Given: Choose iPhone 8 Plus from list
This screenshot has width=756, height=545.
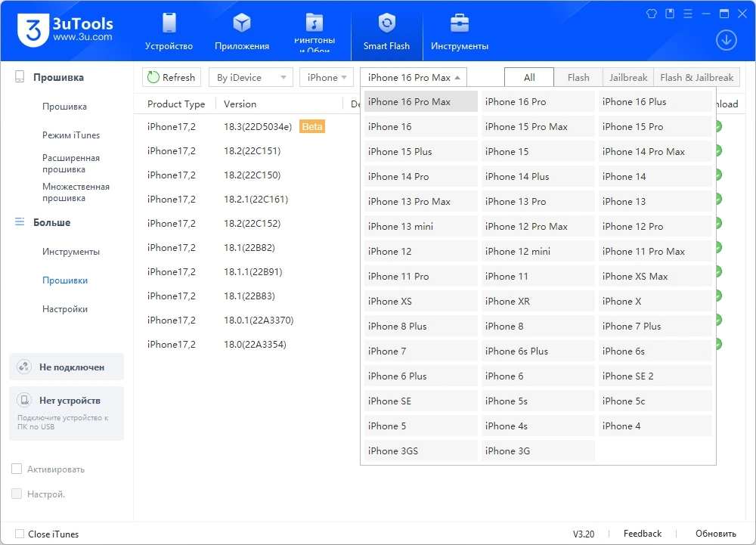Looking at the screenshot, I should pyautogui.click(x=420, y=327).
